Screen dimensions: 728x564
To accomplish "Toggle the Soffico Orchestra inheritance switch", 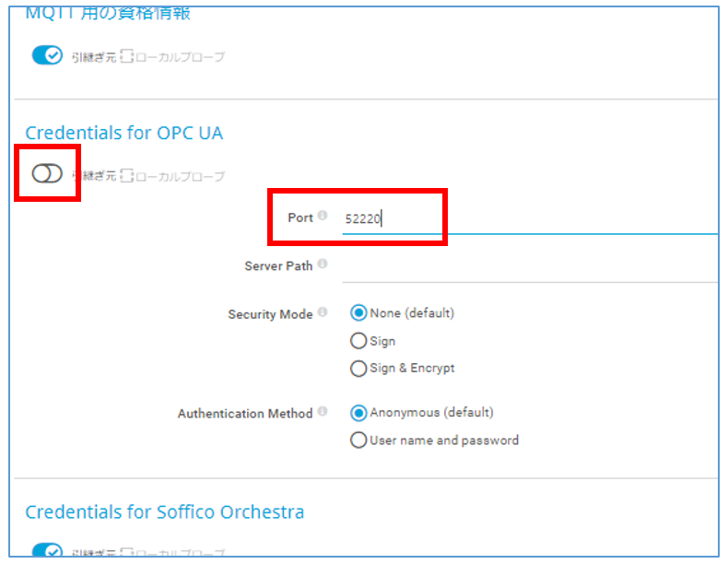I will click(47, 551).
